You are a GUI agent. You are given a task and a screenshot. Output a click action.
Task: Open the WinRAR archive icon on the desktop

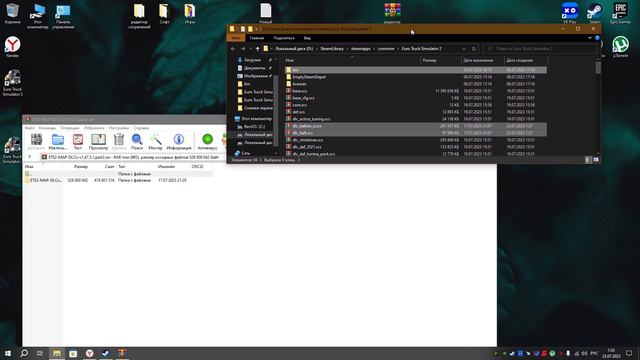[x=392, y=13]
